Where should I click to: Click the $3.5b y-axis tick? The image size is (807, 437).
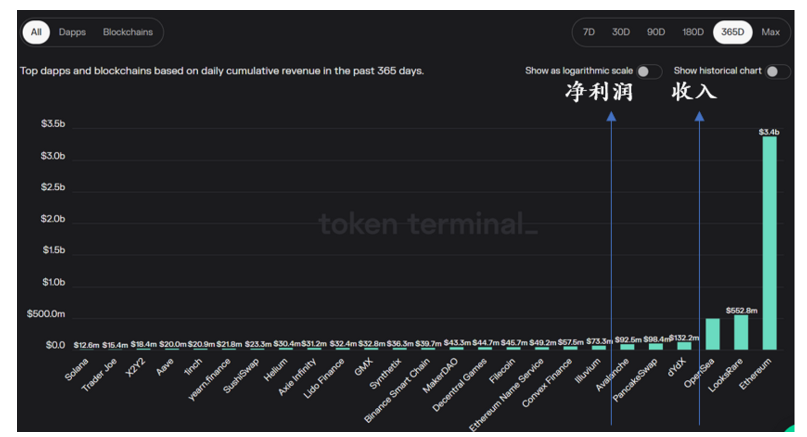[x=53, y=124]
